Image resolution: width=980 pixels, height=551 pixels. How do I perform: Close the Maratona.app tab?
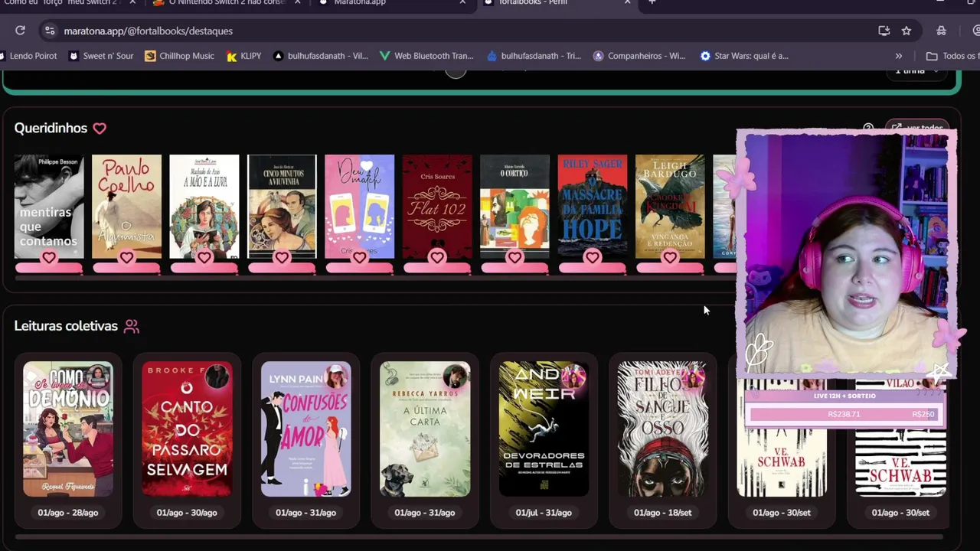click(462, 2)
